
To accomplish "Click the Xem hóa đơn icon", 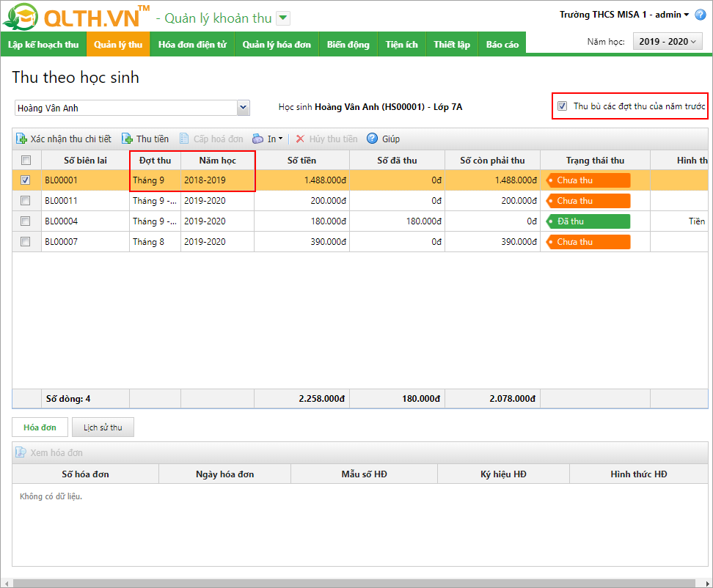I will pyautogui.click(x=21, y=453).
